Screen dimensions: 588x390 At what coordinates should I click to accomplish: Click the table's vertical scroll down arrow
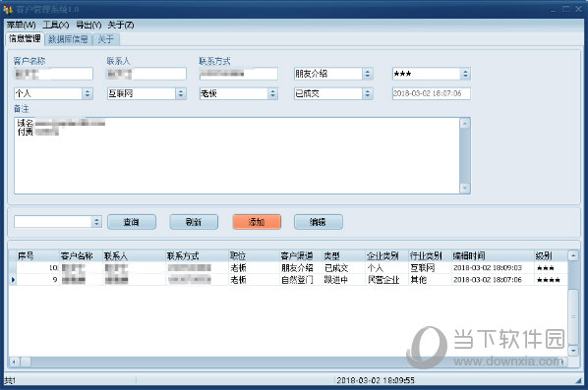tap(573, 351)
